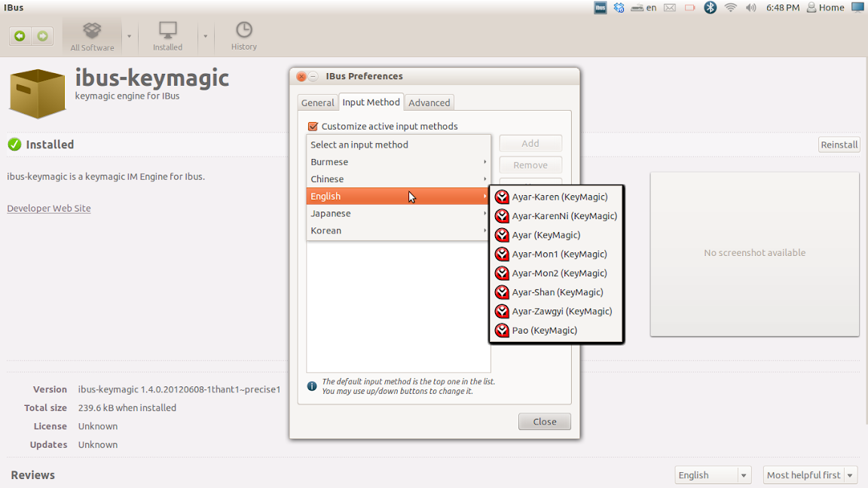Switch to the General tab

click(x=318, y=102)
